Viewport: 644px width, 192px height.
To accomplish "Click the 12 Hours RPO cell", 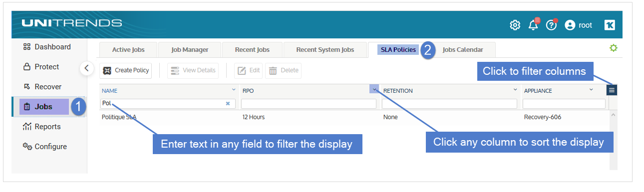I will pos(253,117).
